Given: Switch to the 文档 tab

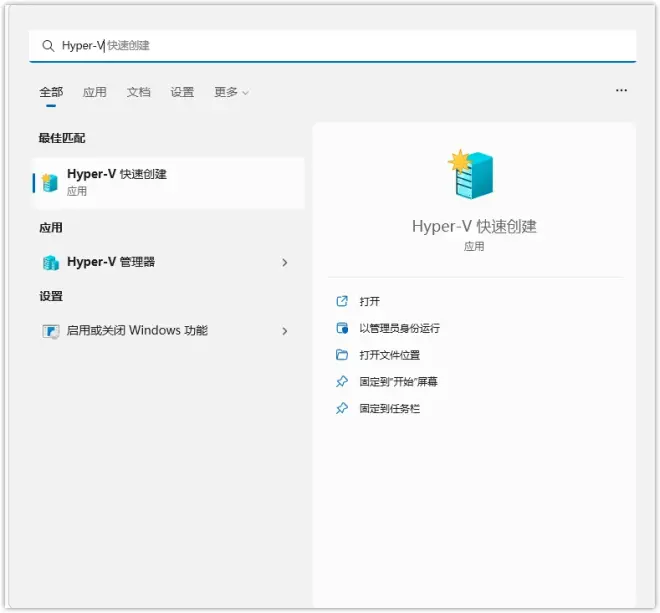Looking at the screenshot, I should pos(138,92).
